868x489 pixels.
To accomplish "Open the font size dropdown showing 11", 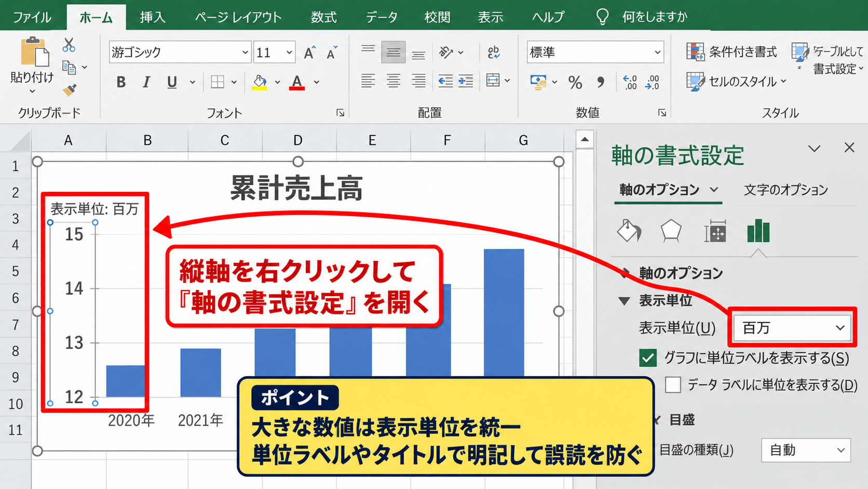I will pyautogui.click(x=274, y=52).
